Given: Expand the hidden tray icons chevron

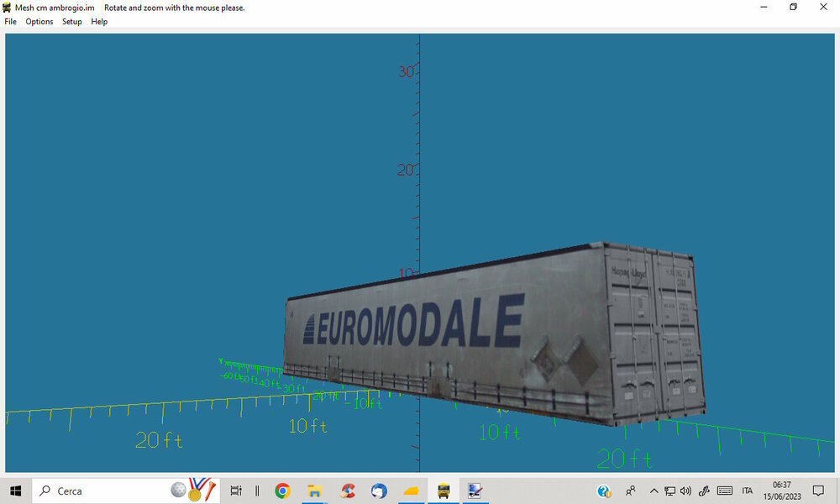Looking at the screenshot, I should (654, 491).
